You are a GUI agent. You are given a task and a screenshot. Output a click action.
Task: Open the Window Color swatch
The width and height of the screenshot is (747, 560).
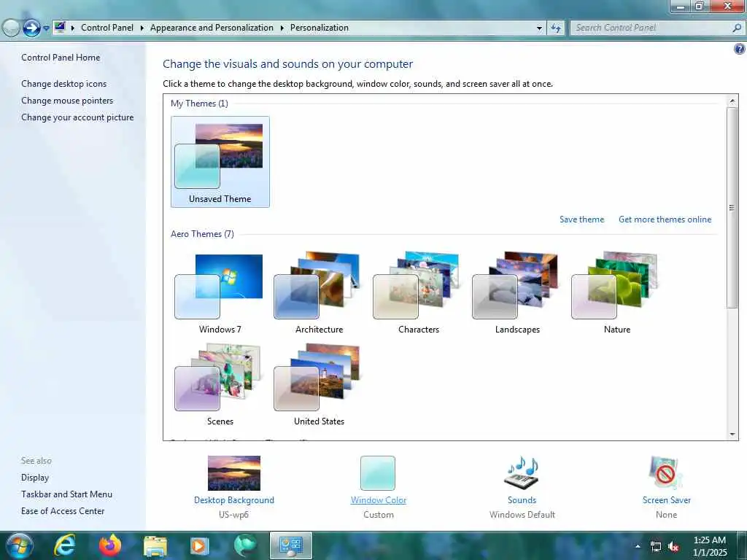[x=378, y=472]
